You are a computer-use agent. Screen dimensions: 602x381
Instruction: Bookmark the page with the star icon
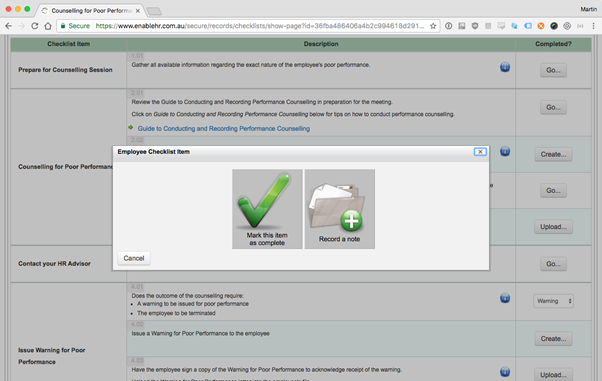coord(433,26)
